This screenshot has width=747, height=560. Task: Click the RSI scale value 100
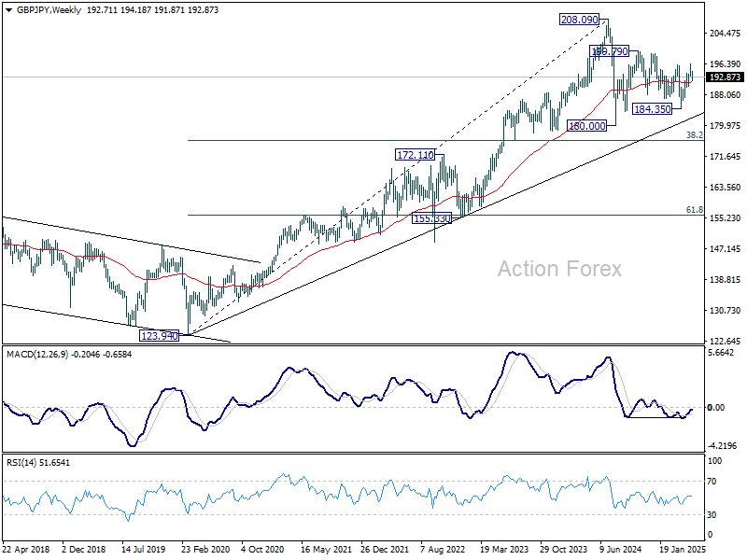(714, 461)
